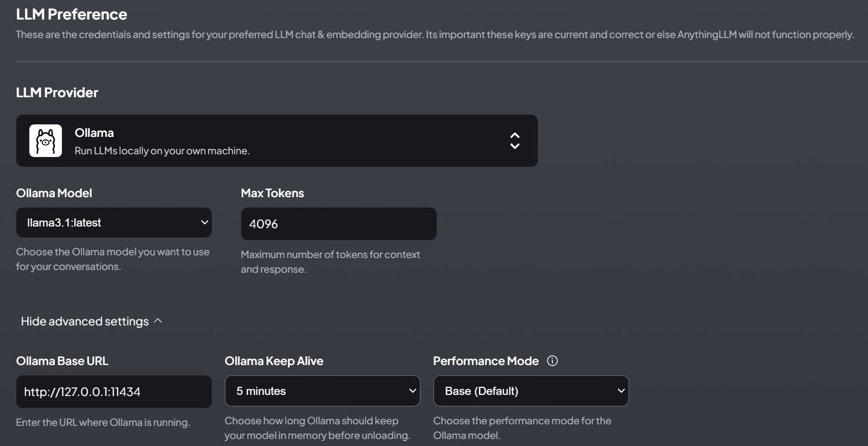The width and height of the screenshot is (868, 446).
Task: Click 'Choose the Ollama model you want' help text
Action: (112, 259)
